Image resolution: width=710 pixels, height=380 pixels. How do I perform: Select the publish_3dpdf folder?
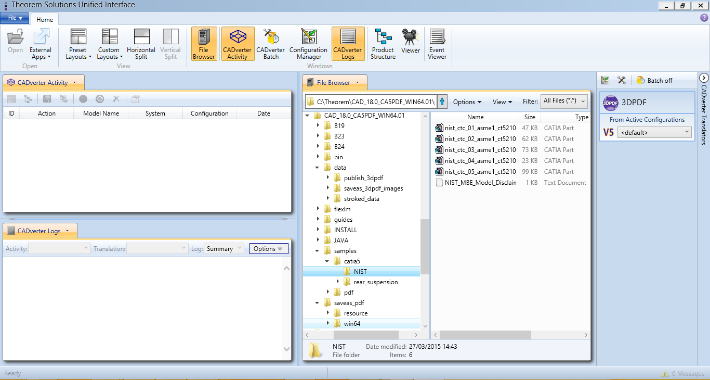363,178
